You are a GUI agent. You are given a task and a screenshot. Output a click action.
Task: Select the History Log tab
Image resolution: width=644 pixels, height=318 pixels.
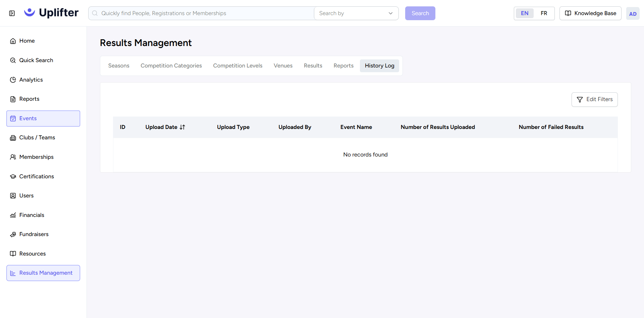tap(379, 66)
